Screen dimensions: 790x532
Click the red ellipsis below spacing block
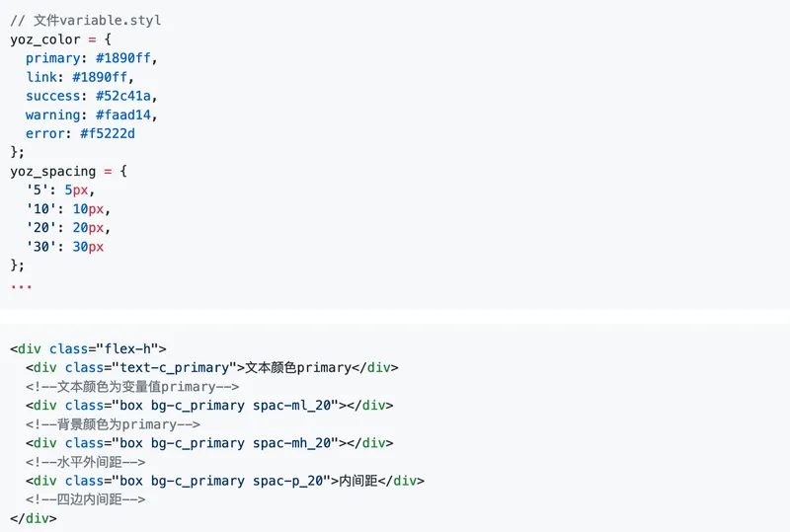click(x=21, y=286)
